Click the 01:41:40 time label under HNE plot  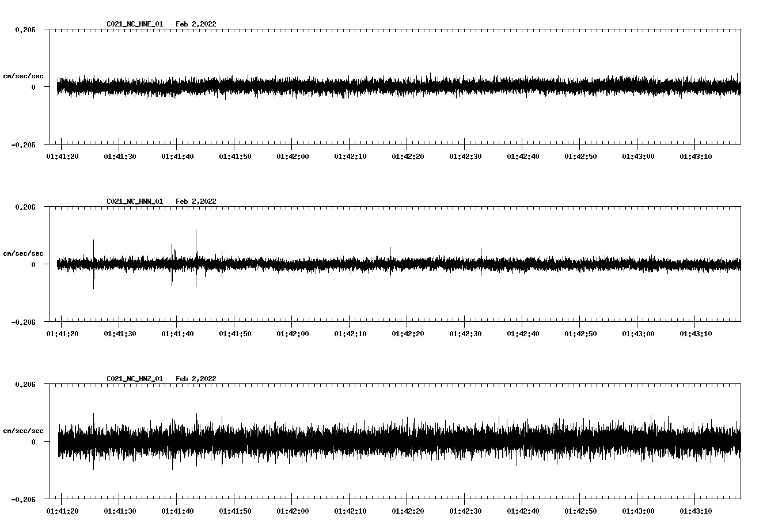pyautogui.click(x=177, y=157)
